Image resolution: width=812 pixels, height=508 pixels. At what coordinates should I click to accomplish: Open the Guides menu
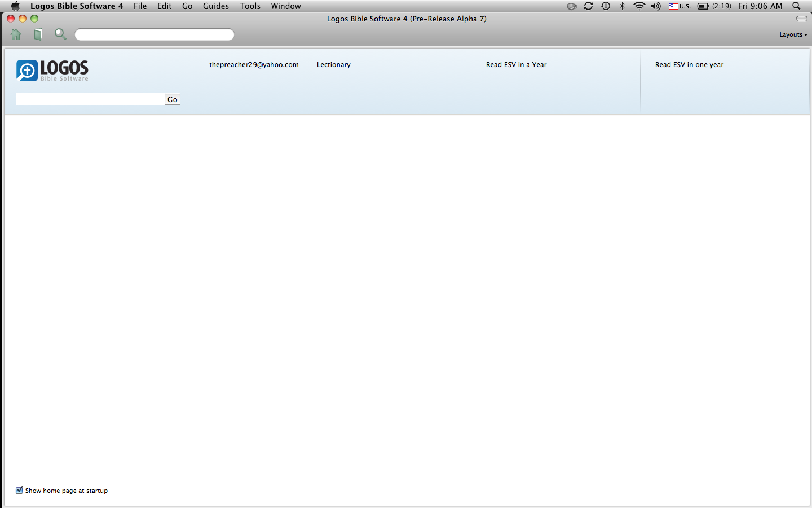[x=216, y=6]
